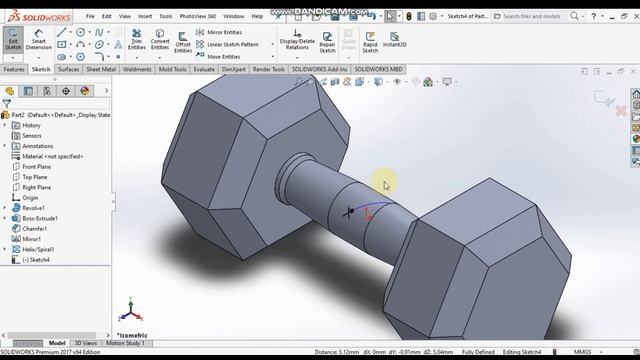
Task: Open the DimXpertManager tab
Action: click(66, 91)
